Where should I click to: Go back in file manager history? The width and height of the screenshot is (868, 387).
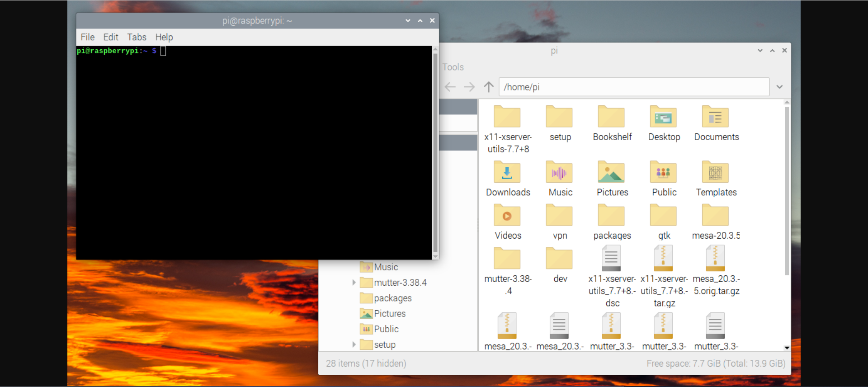[x=450, y=87]
